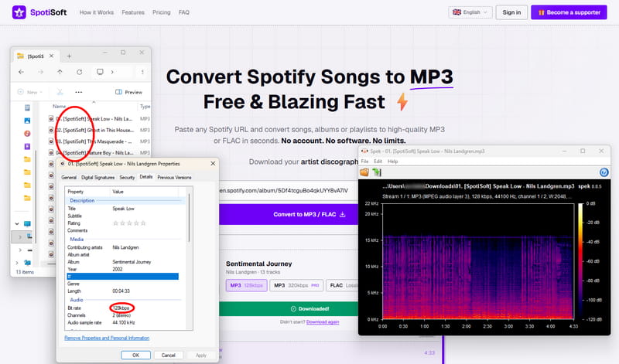Click the monitor icon in Explorer address bar
619x364 pixels.
[x=100, y=72]
